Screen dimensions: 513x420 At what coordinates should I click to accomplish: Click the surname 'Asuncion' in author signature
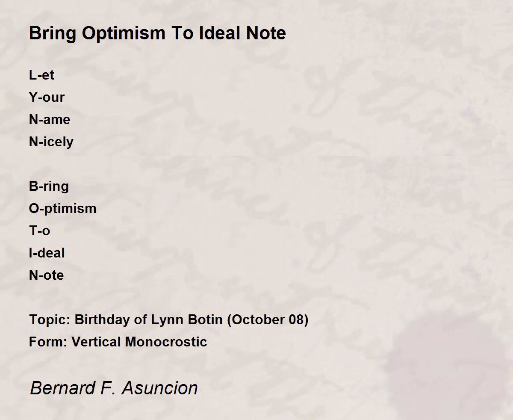coord(159,388)
